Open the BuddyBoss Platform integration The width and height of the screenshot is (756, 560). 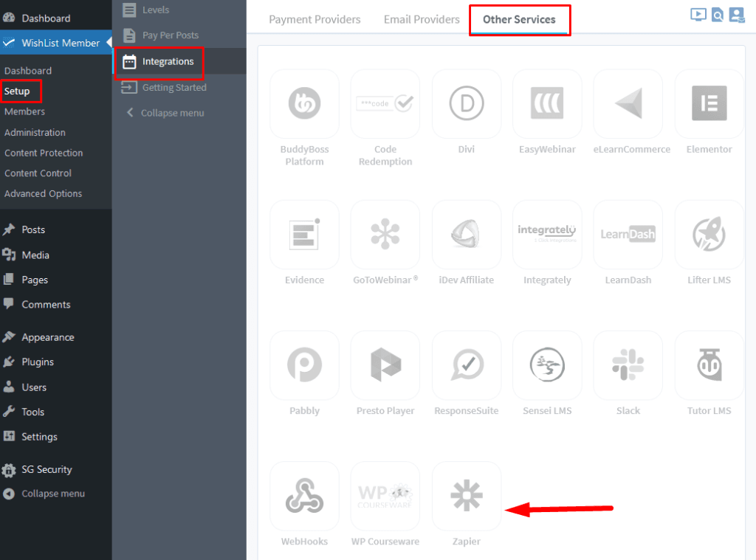click(x=304, y=103)
